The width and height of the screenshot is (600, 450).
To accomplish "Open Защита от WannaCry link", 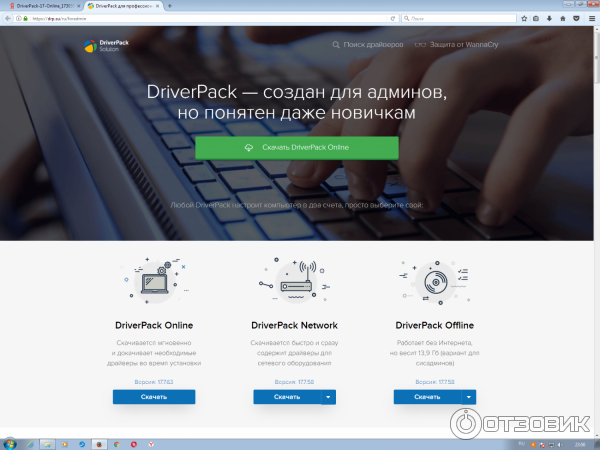I will pos(464,45).
